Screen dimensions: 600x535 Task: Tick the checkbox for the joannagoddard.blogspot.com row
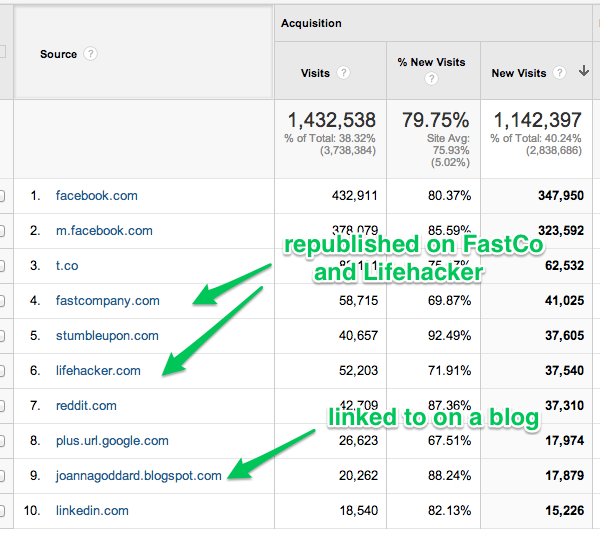click(x=2, y=476)
